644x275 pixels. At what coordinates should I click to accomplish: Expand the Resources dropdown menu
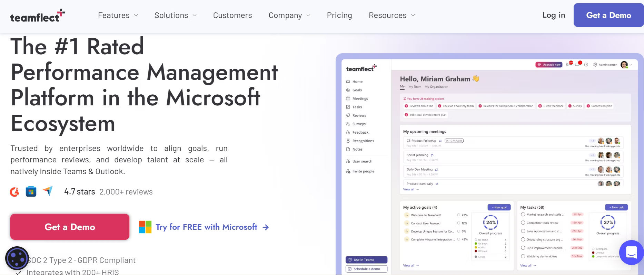click(x=392, y=16)
